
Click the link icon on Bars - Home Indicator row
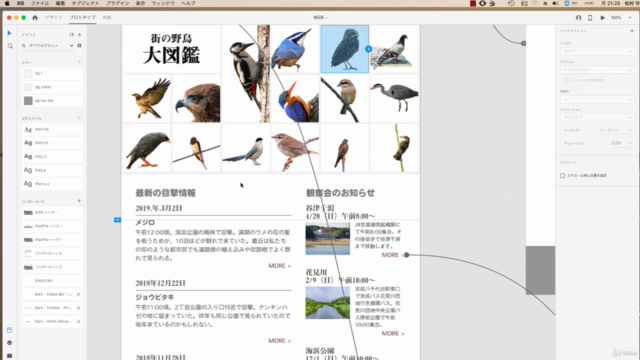click(x=78, y=321)
